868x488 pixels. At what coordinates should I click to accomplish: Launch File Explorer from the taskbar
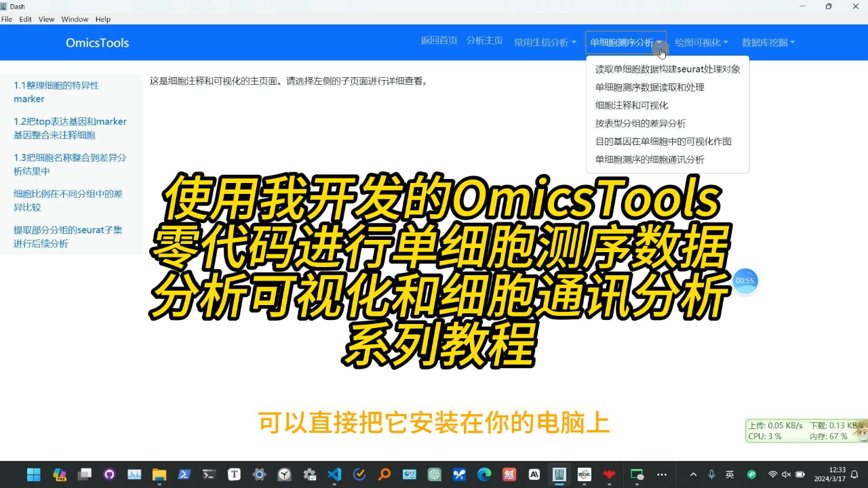click(x=159, y=474)
